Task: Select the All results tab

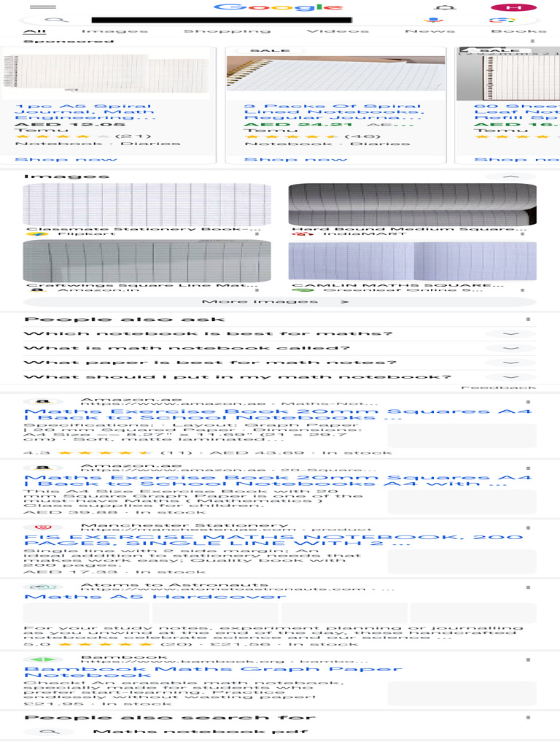Action: point(35,31)
